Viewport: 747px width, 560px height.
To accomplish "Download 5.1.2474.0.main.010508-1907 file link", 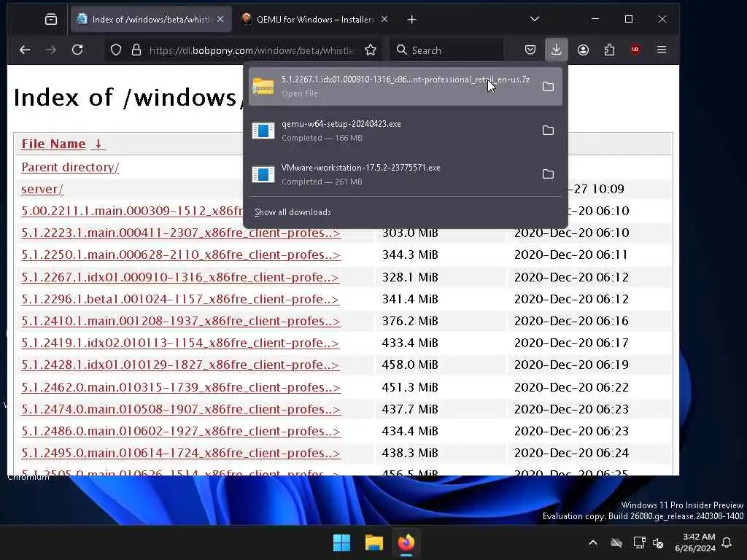I will tap(181, 409).
